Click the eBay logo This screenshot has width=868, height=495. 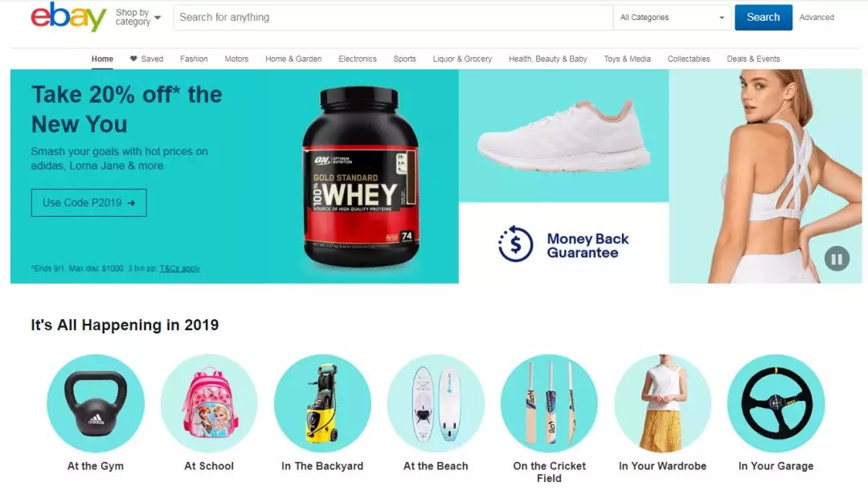pos(68,17)
